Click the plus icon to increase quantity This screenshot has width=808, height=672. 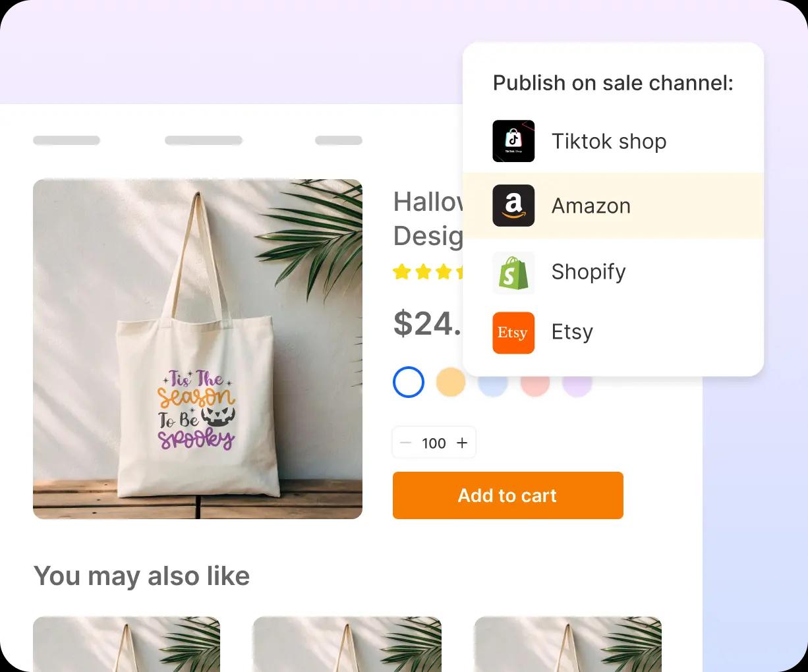pyautogui.click(x=463, y=443)
